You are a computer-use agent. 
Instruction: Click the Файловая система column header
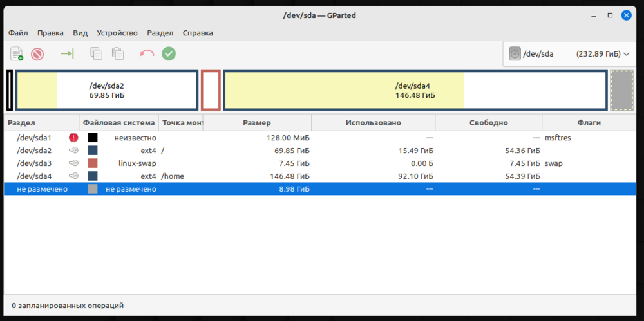click(x=118, y=123)
